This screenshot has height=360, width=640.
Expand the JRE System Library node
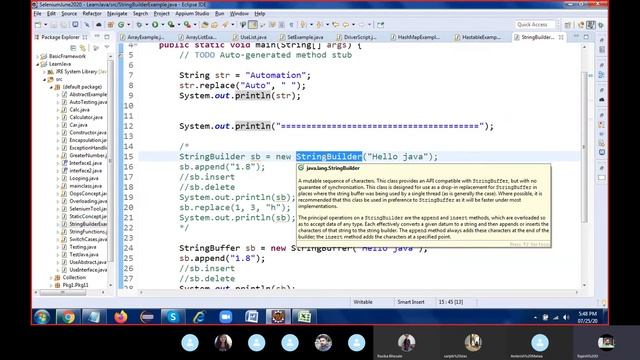coord(44,72)
